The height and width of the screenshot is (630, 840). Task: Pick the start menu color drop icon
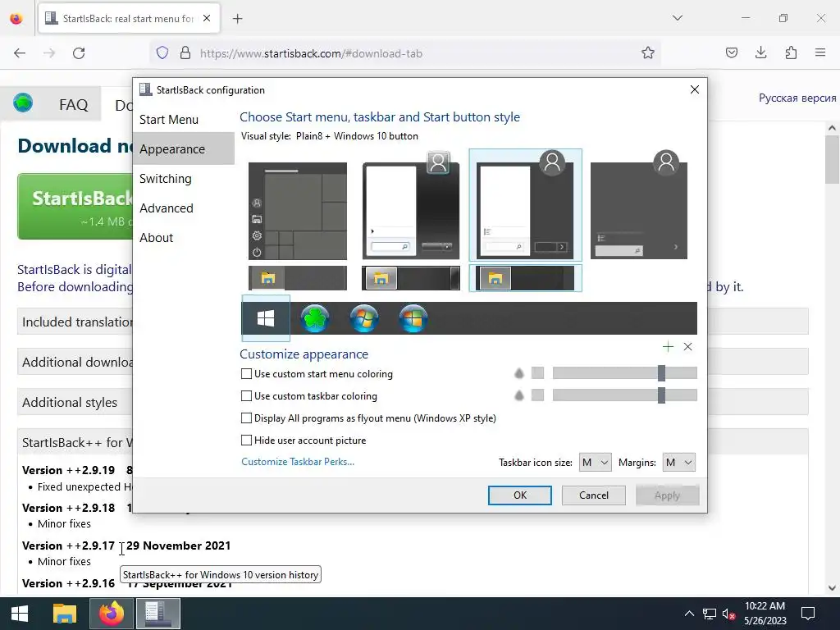pos(518,373)
